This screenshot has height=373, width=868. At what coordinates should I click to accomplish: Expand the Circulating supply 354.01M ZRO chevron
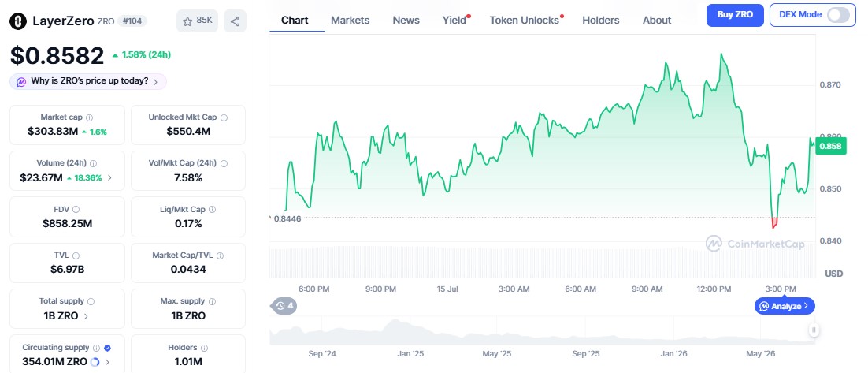[x=107, y=362]
